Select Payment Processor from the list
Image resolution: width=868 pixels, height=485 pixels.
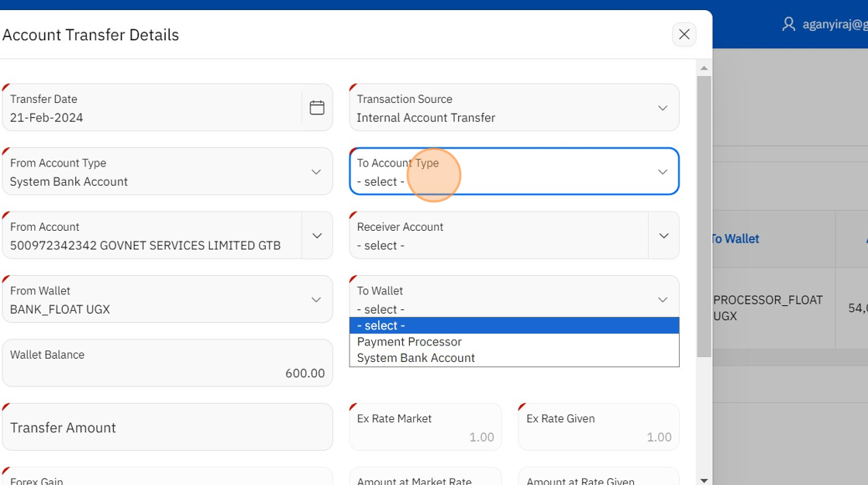[409, 342]
